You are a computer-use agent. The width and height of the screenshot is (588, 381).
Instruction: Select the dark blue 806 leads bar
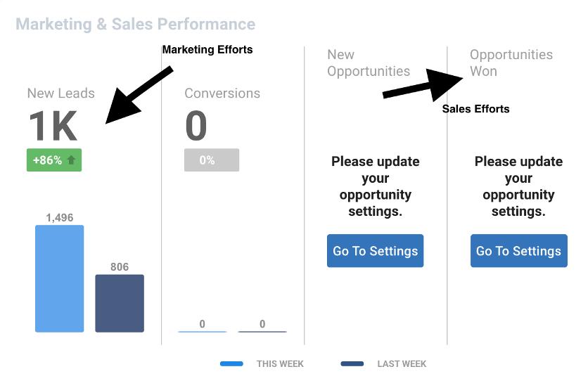(120, 303)
